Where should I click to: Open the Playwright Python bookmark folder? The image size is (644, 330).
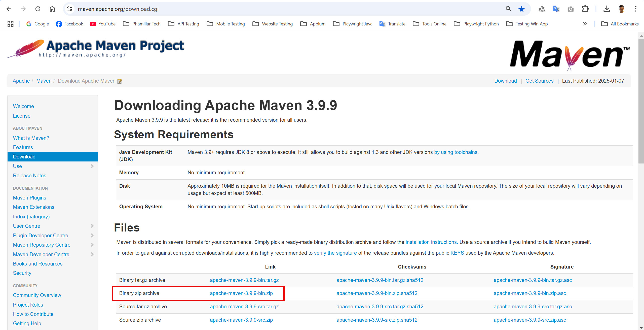[x=476, y=24]
